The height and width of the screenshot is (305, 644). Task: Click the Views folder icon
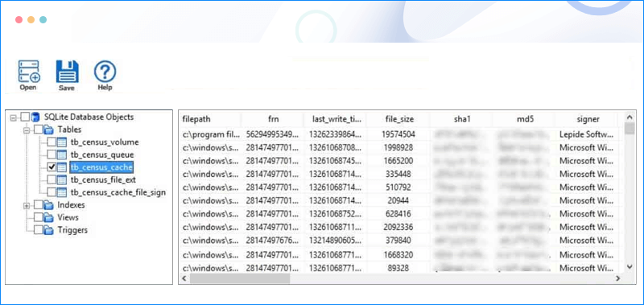[x=49, y=217]
